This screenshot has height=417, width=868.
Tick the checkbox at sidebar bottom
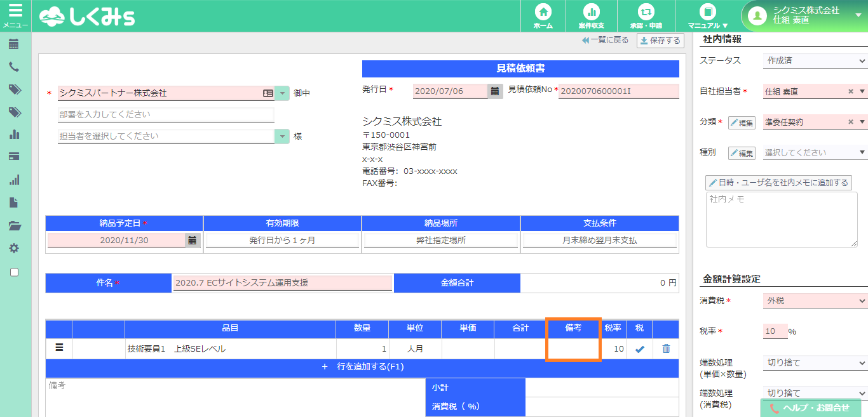point(15,272)
